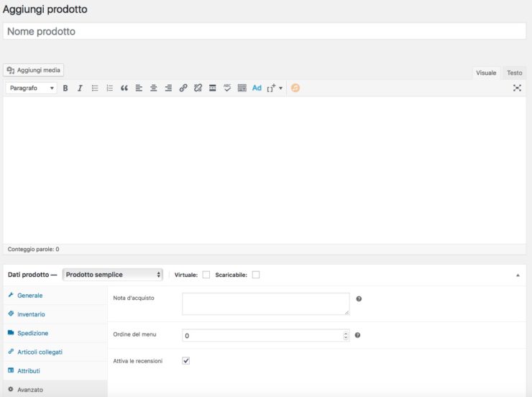Viewport: 532px width, 397px height.
Task: Click the Aggiungi media button
Action: click(34, 70)
